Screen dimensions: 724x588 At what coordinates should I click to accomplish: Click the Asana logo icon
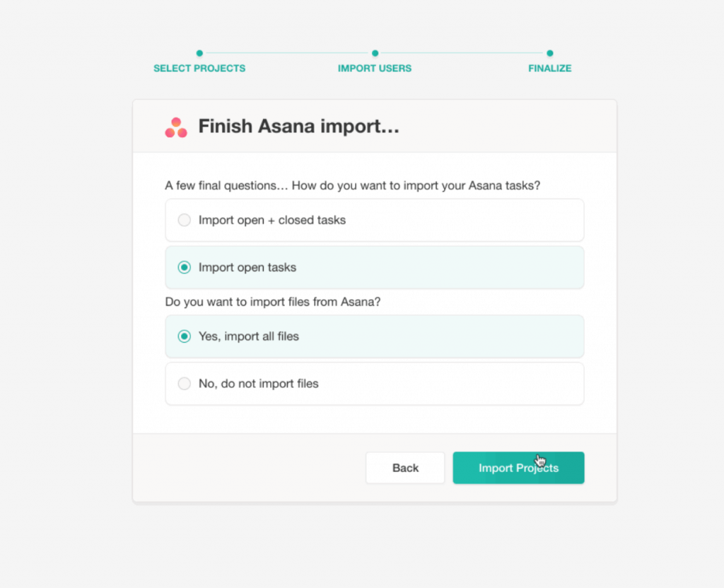pos(176,127)
